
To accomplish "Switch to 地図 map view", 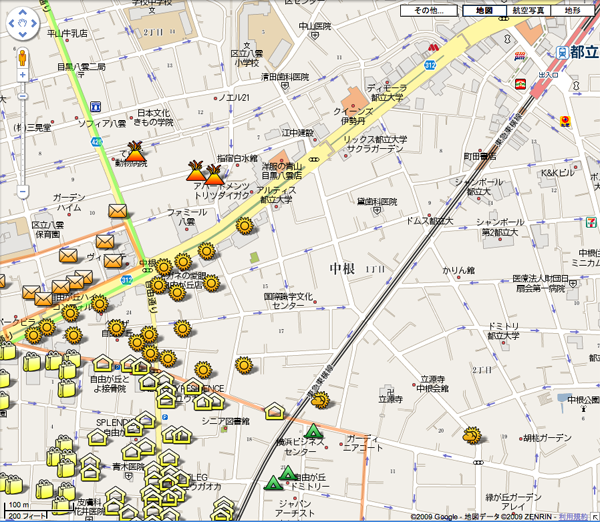I will click(484, 11).
